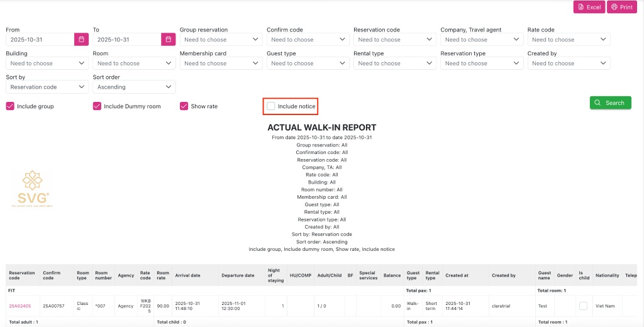Image resolution: width=644 pixels, height=327 pixels.
Task: Open the From date calendar picker
Action: click(x=82, y=40)
